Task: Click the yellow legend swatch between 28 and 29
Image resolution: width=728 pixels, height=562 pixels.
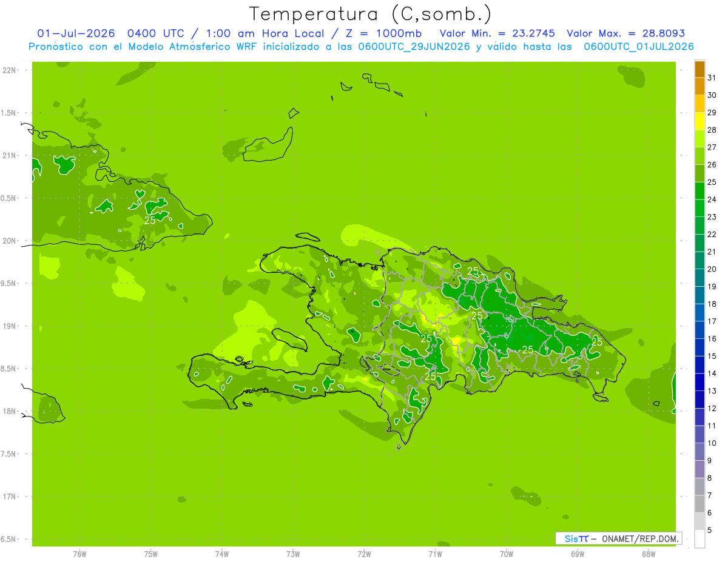Action: [699, 121]
